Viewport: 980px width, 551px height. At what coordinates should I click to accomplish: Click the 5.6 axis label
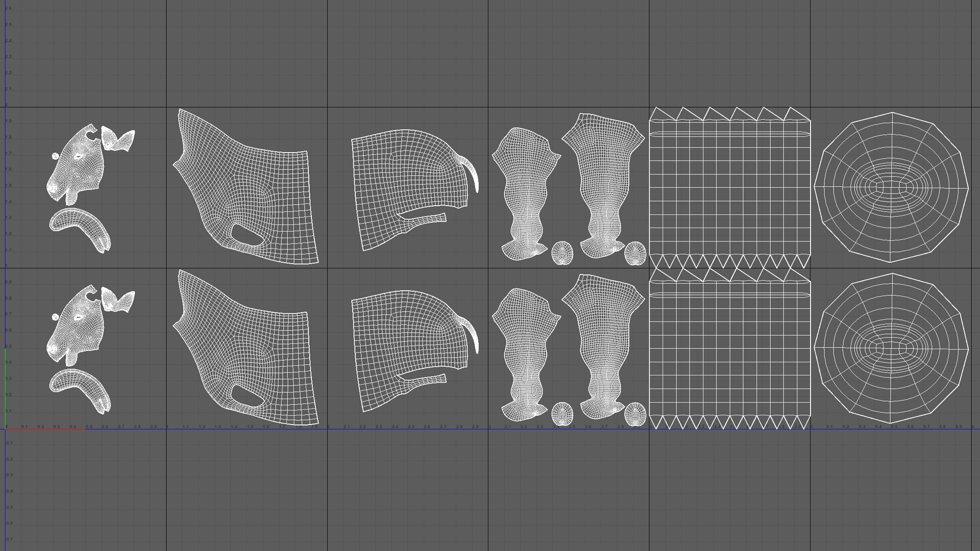910,427
